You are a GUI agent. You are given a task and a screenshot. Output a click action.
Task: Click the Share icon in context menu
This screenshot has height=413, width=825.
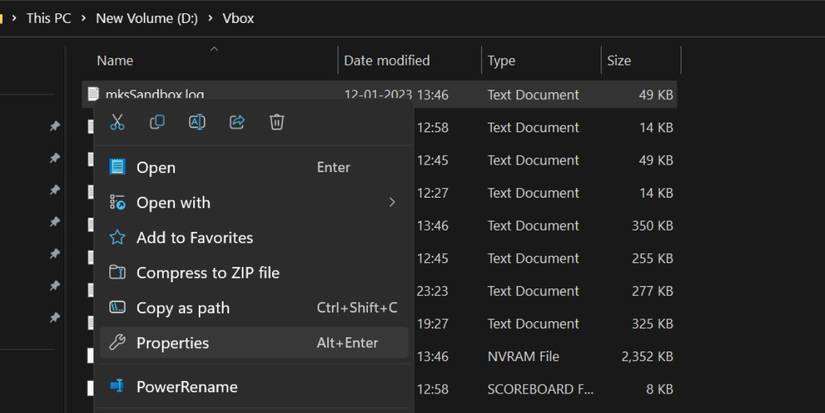(237, 122)
